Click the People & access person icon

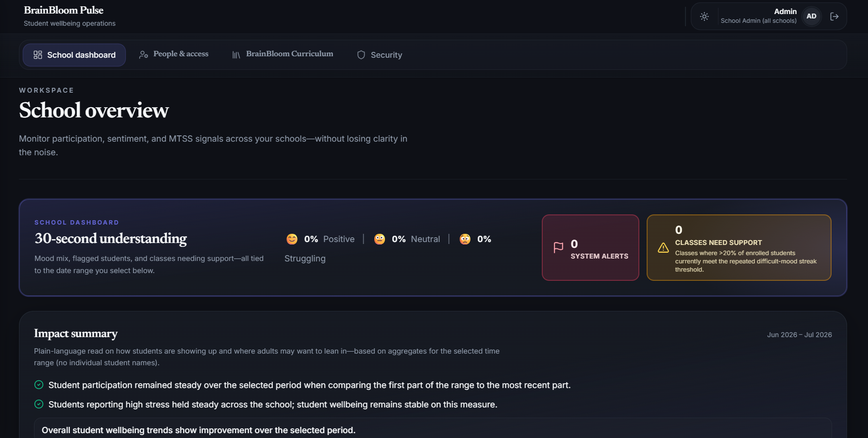click(x=143, y=55)
